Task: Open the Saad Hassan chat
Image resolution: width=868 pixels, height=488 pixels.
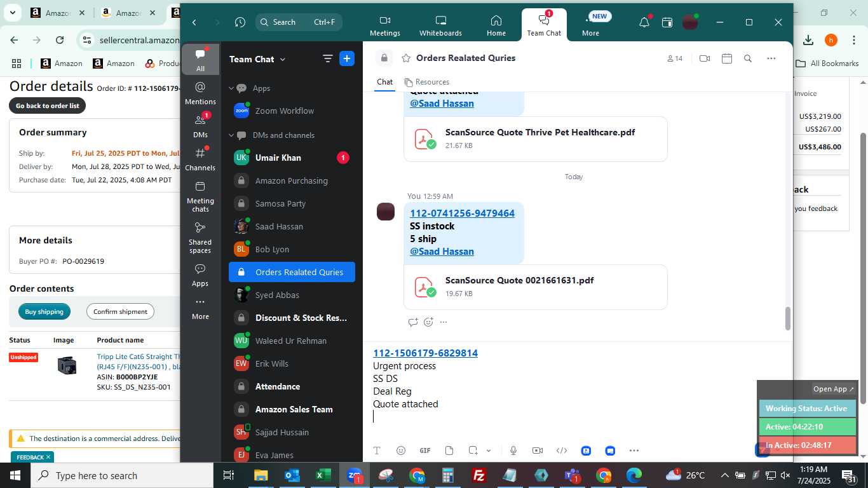Action: click(292, 226)
